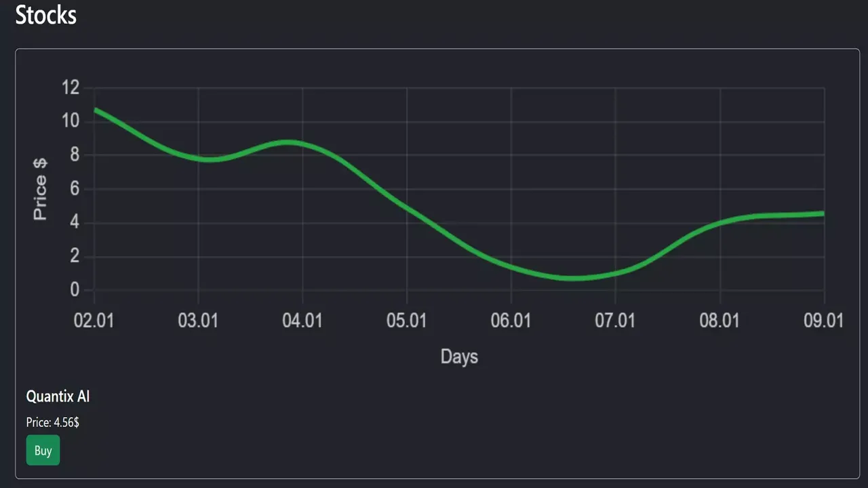Screen dimensions: 868x488
Task: Select the 07.01 date tick label
Action: pos(615,321)
